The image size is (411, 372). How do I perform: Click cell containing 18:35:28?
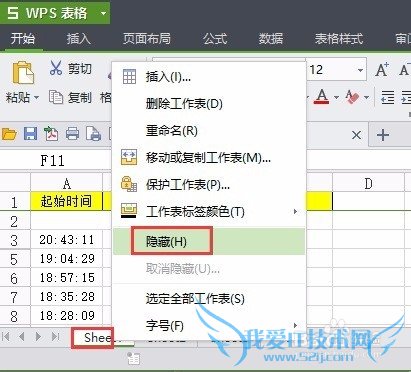tap(67, 296)
